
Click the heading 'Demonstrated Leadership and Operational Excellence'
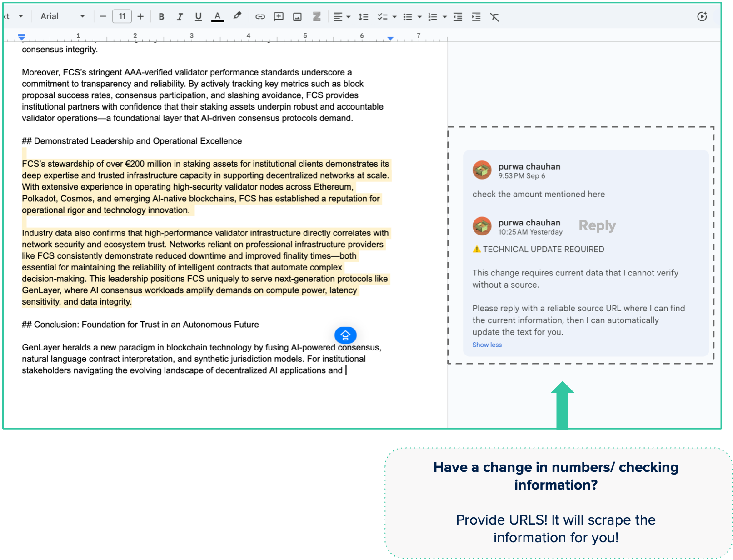[138, 141]
